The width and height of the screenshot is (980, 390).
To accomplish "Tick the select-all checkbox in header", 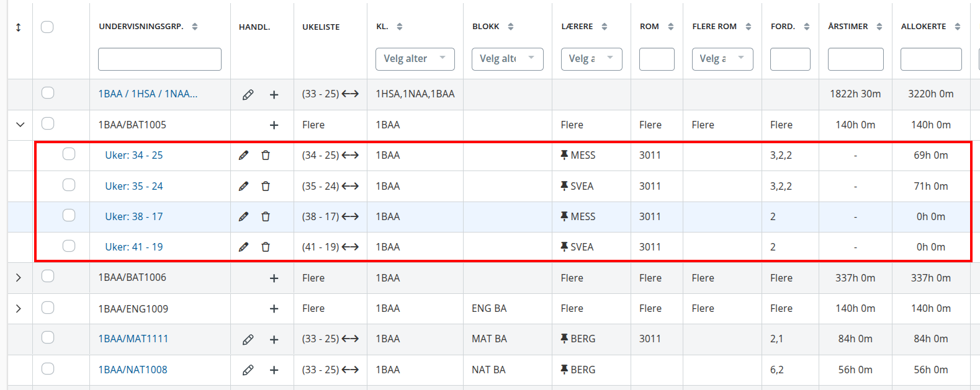I will tap(47, 27).
